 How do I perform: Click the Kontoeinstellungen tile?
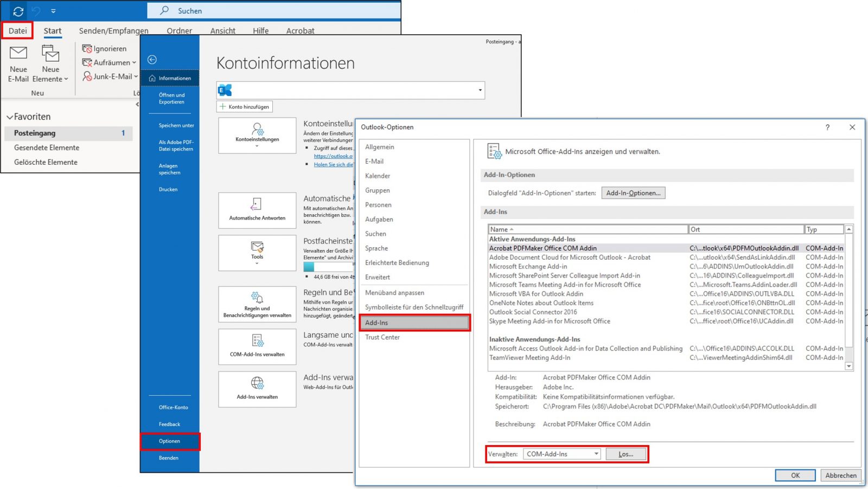click(x=257, y=136)
